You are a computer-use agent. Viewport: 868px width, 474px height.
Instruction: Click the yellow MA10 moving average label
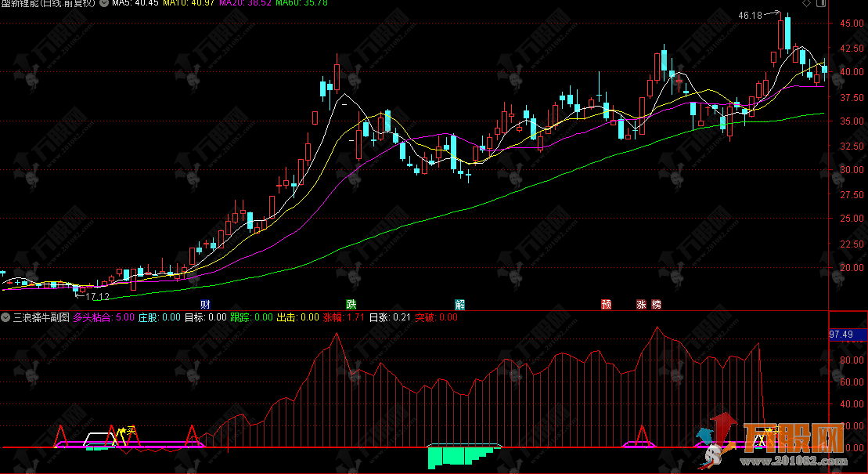click(189, 4)
